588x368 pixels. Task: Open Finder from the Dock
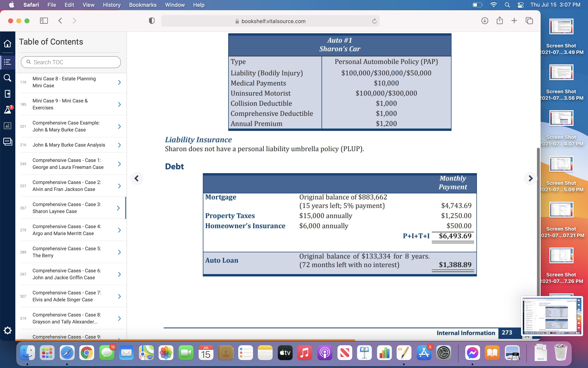27,353
